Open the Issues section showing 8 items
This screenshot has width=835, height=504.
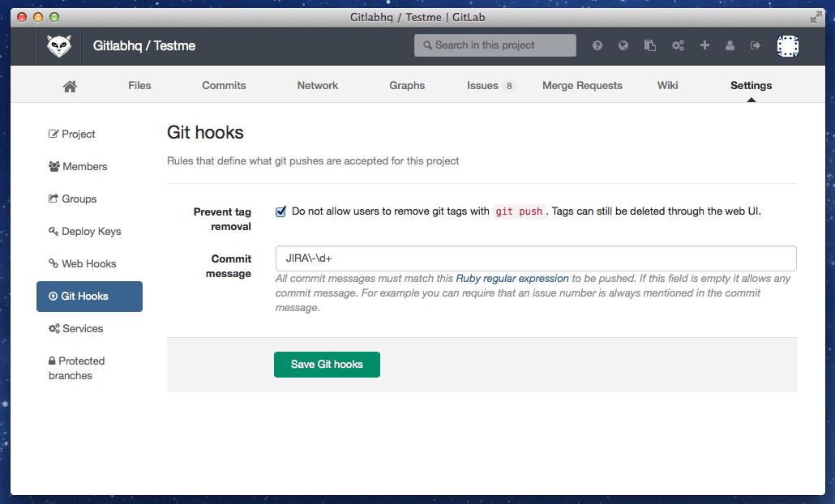point(482,85)
